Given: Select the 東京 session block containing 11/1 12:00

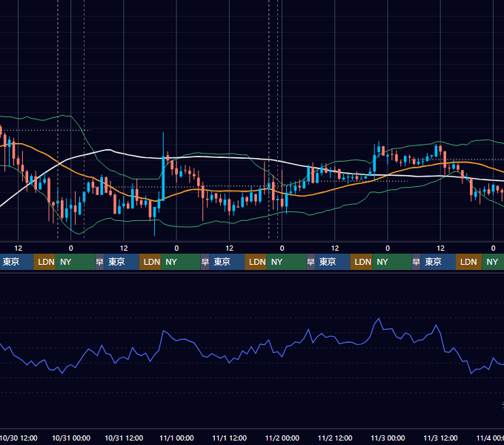Looking at the screenshot, I should point(227,262).
